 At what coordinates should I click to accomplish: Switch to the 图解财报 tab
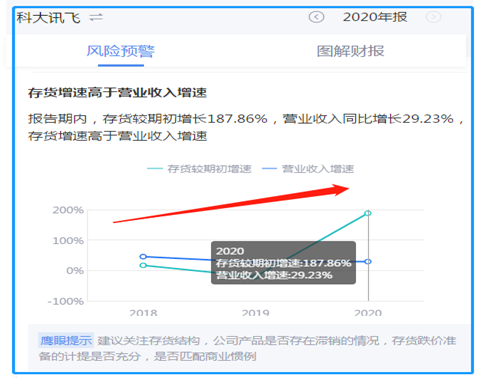point(350,51)
